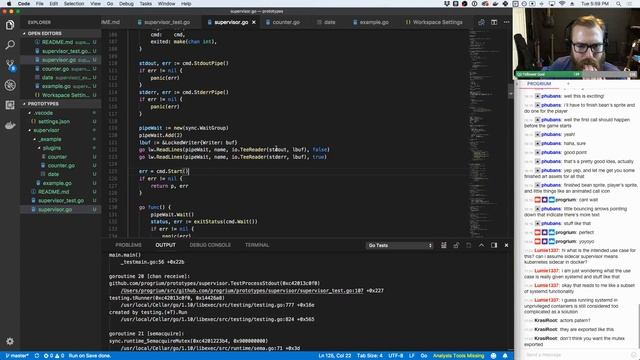
Task: Click the Wi-Fi icon in menu bar
Action: pos(562,3)
